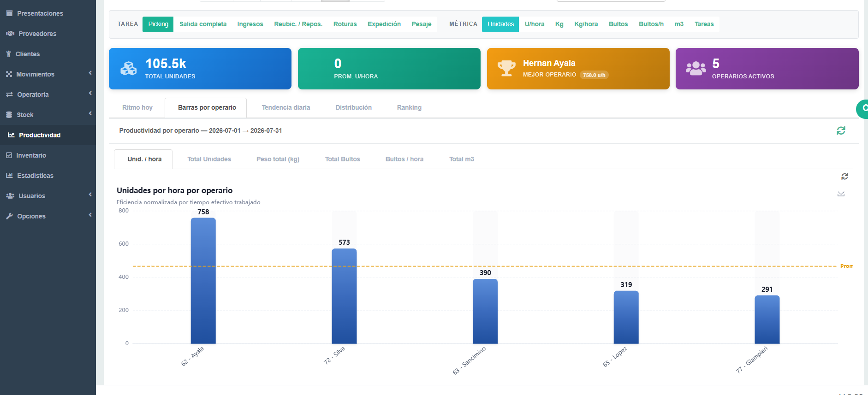Click the Eficiencia normalizada subtitle text
Image resolution: width=868 pixels, height=395 pixels.
[189, 202]
